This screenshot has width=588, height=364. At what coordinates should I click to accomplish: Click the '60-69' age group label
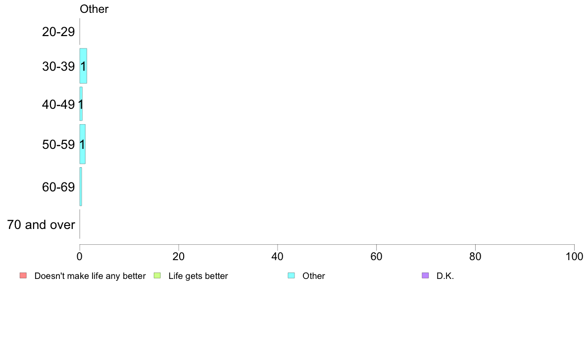(58, 186)
